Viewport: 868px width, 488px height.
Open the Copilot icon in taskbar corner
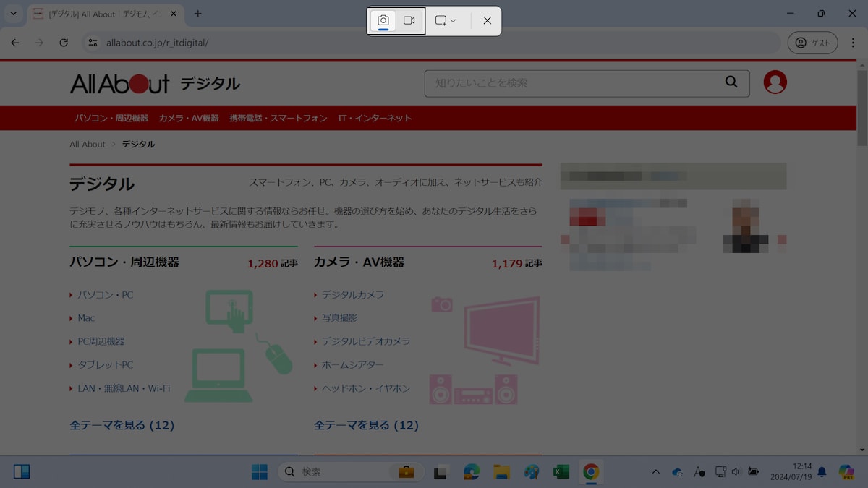coord(846,472)
